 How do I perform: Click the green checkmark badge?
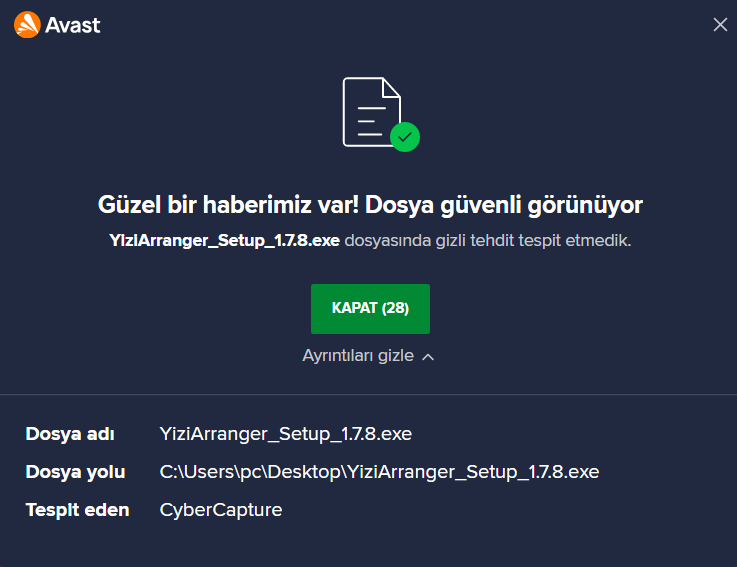pos(405,137)
